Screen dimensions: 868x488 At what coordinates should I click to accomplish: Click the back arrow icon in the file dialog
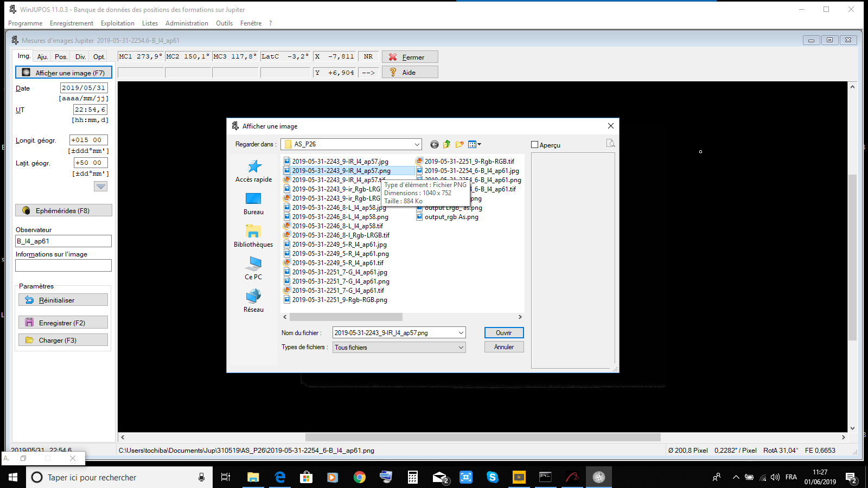click(x=435, y=144)
